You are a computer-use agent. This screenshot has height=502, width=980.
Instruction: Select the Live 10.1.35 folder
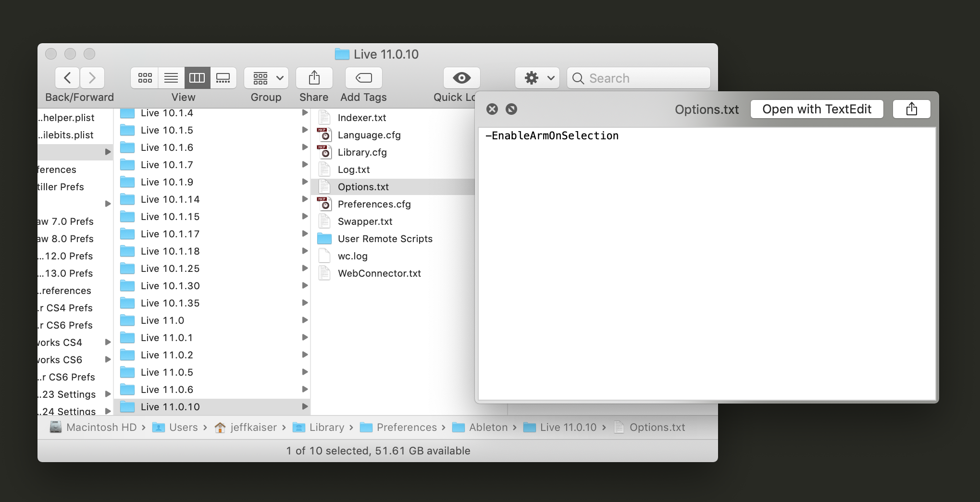pos(212,303)
